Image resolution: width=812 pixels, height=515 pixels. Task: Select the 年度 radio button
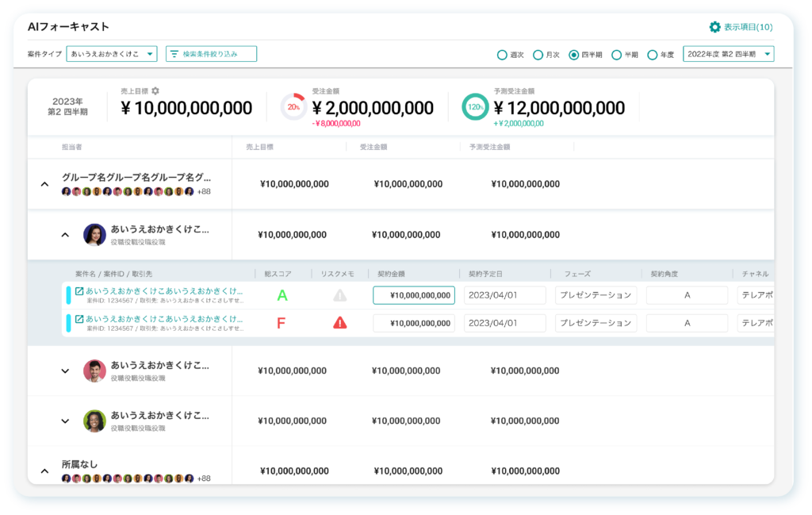click(x=653, y=55)
